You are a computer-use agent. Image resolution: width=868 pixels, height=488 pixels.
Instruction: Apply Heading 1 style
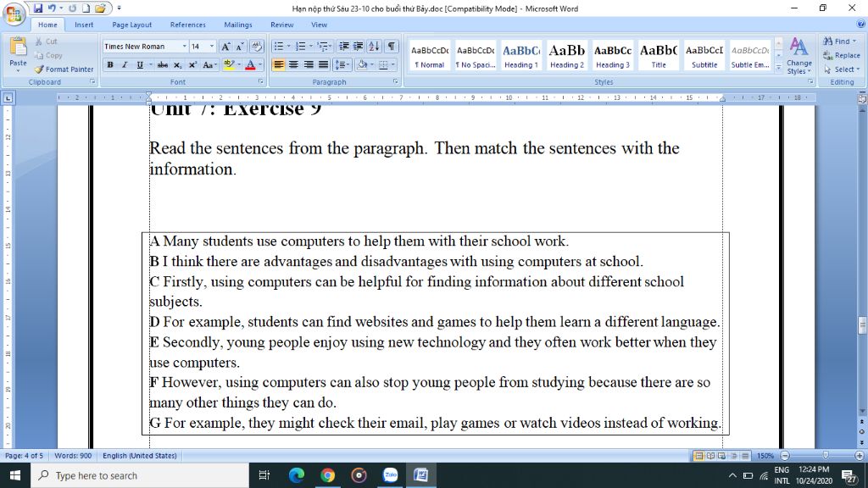click(x=521, y=56)
